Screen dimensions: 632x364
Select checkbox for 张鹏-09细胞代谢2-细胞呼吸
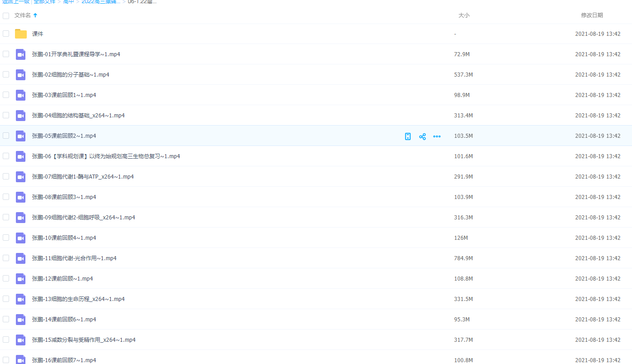pos(6,217)
